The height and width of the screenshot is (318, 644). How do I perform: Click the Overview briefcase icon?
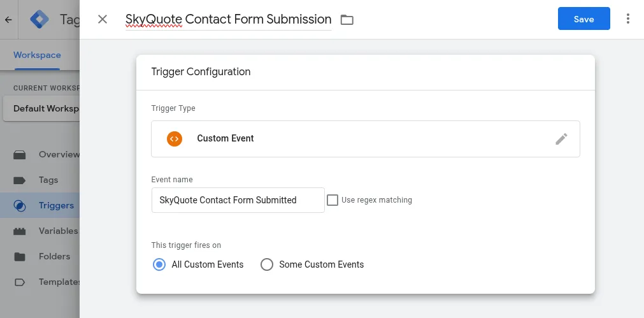(x=19, y=155)
